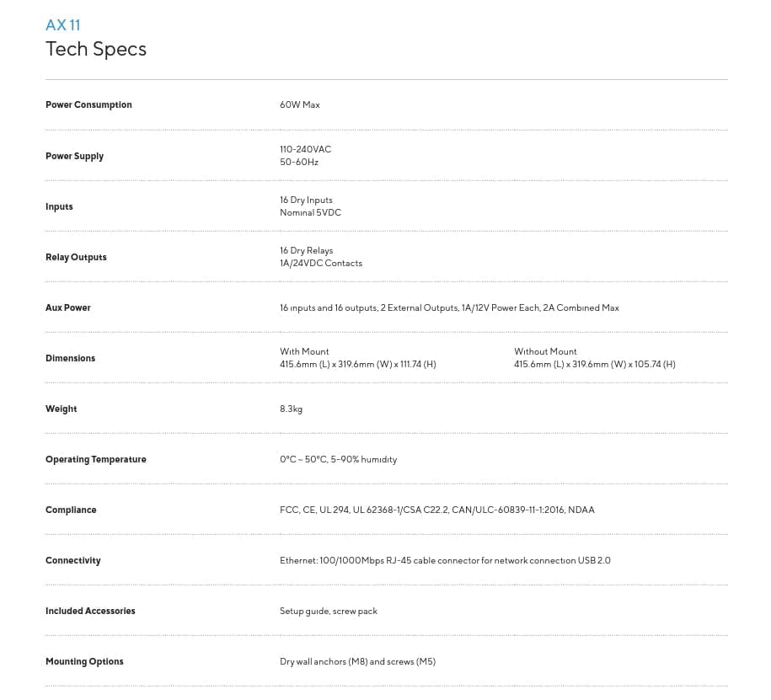
Task: Click the Without Mount dimensions text
Action: coord(595,358)
